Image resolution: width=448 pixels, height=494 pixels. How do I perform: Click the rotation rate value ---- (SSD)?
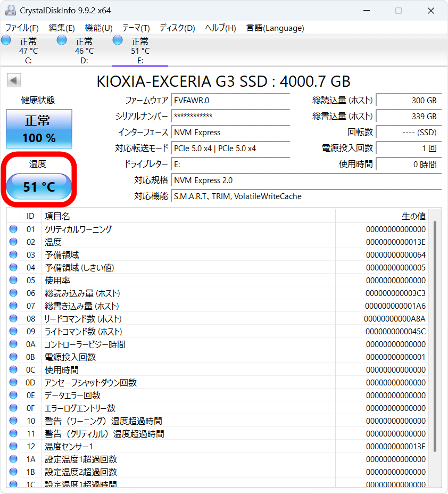pos(409,133)
